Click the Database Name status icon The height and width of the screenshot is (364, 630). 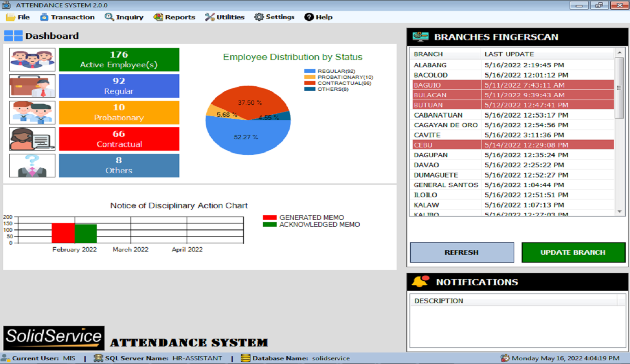245,358
